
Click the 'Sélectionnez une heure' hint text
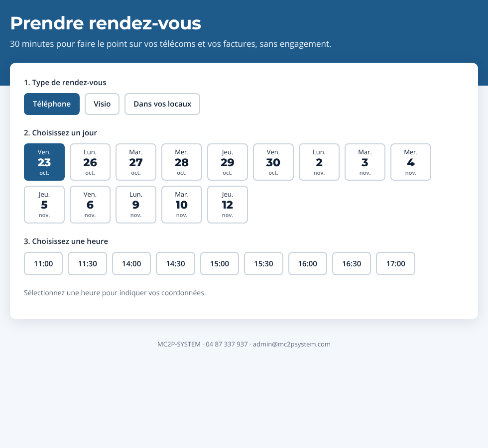pos(115,293)
